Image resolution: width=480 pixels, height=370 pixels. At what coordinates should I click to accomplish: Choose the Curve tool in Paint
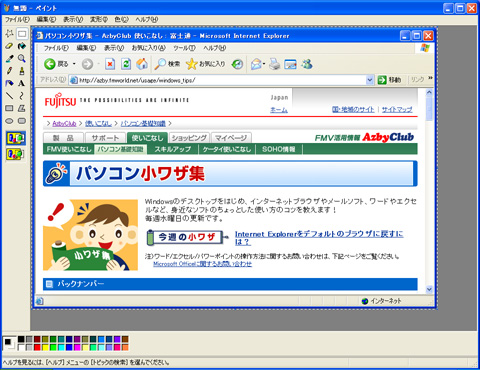pyautogui.click(x=22, y=96)
